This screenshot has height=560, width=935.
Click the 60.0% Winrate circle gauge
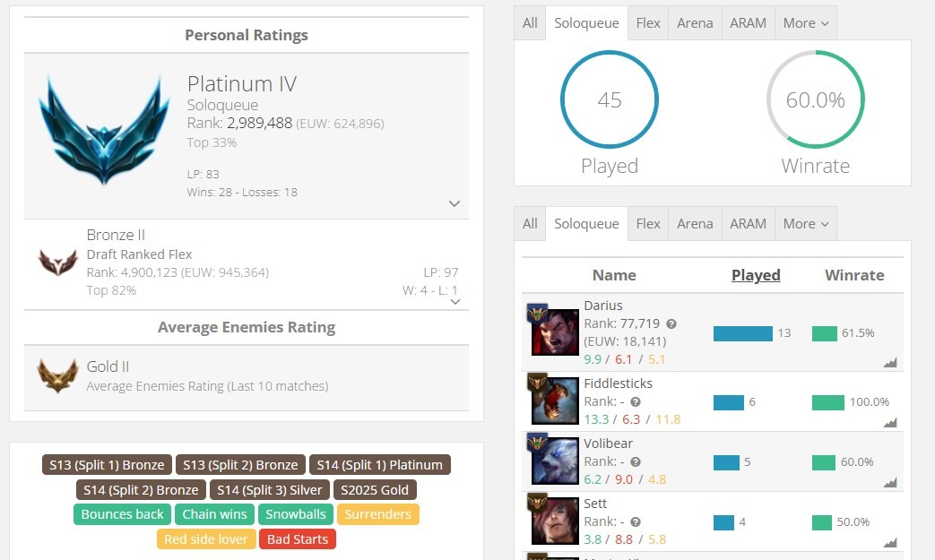pyautogui.click(x=815, y=99)
